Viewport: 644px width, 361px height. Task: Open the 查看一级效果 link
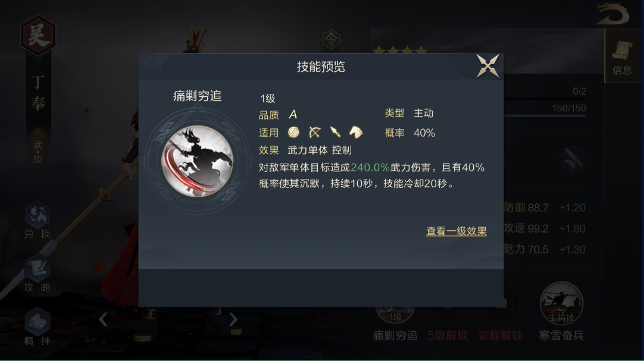pyautogui.click(x=457, y=231)
